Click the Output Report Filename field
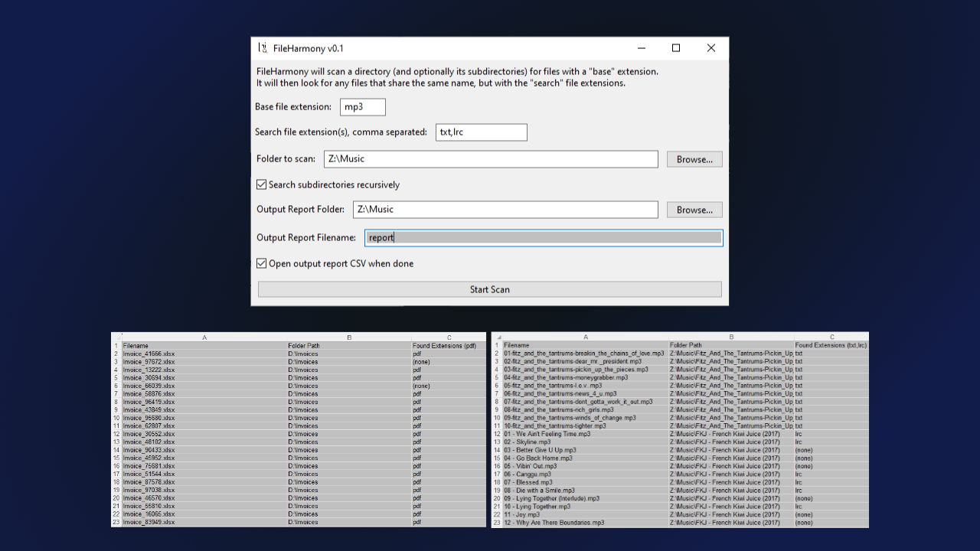 pyautogui.click(x=543, y=237)
